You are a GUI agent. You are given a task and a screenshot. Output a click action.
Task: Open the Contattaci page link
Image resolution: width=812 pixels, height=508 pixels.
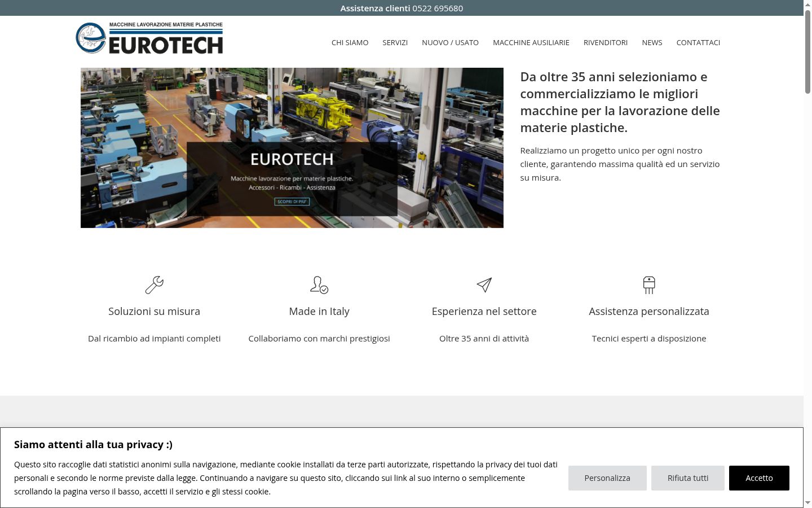click(698, 42)
